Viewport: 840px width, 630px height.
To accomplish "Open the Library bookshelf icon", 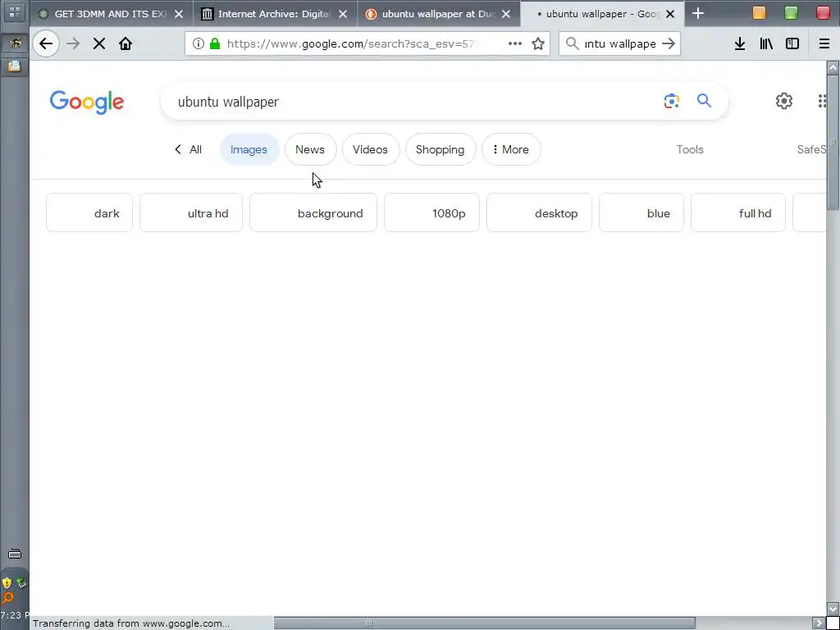I will click(766, 44).
